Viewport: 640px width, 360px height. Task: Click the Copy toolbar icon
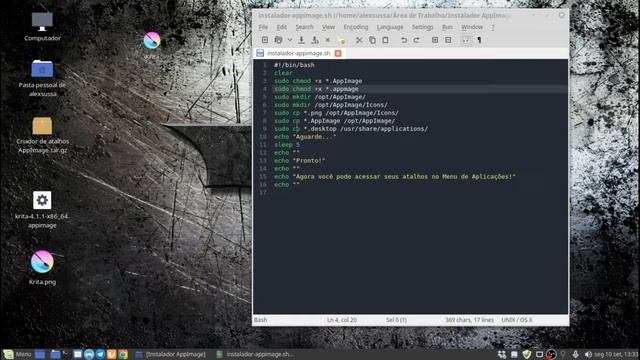tap(372, 40)
